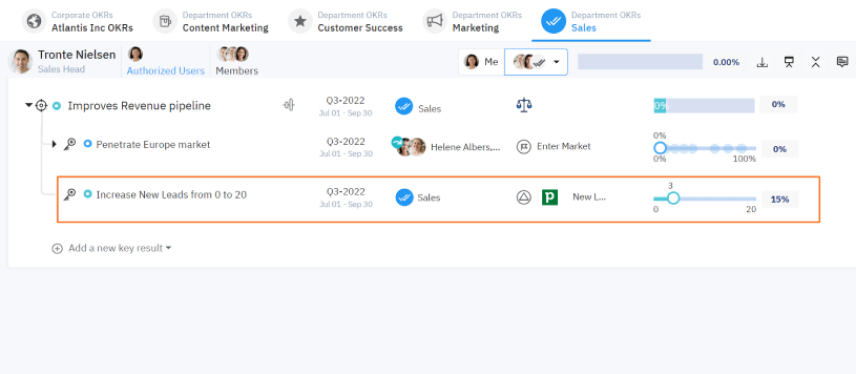Open the team filter dropdown arrow
This screenshot has width=856, height=374.
click(x=556, y=62)
